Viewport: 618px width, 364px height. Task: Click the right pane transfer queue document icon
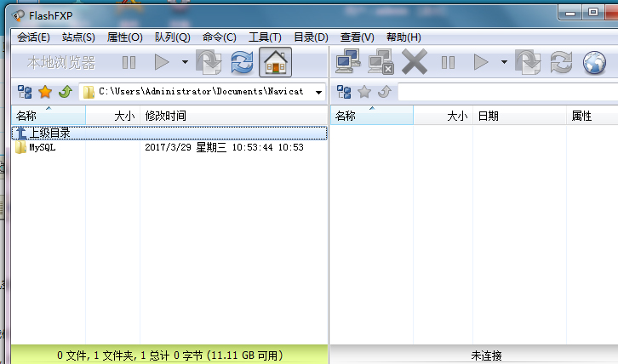528,62
